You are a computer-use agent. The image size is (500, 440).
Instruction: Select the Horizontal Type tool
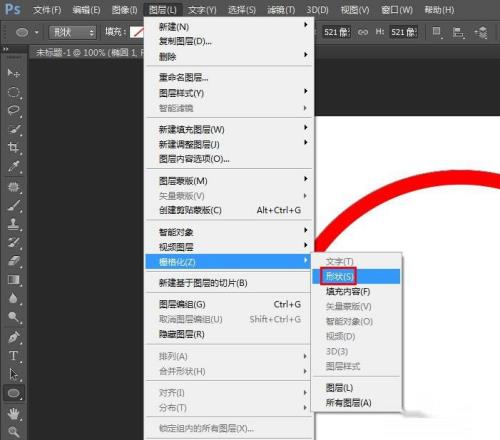13,356
